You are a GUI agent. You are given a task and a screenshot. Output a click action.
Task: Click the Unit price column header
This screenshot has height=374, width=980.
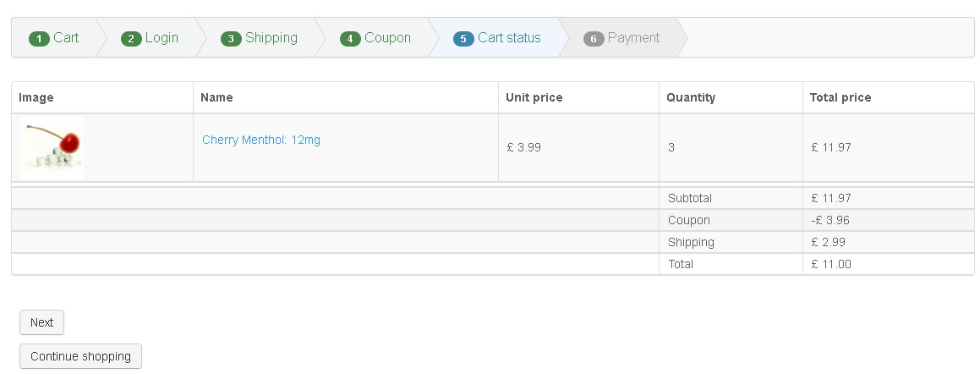(534, 97)
